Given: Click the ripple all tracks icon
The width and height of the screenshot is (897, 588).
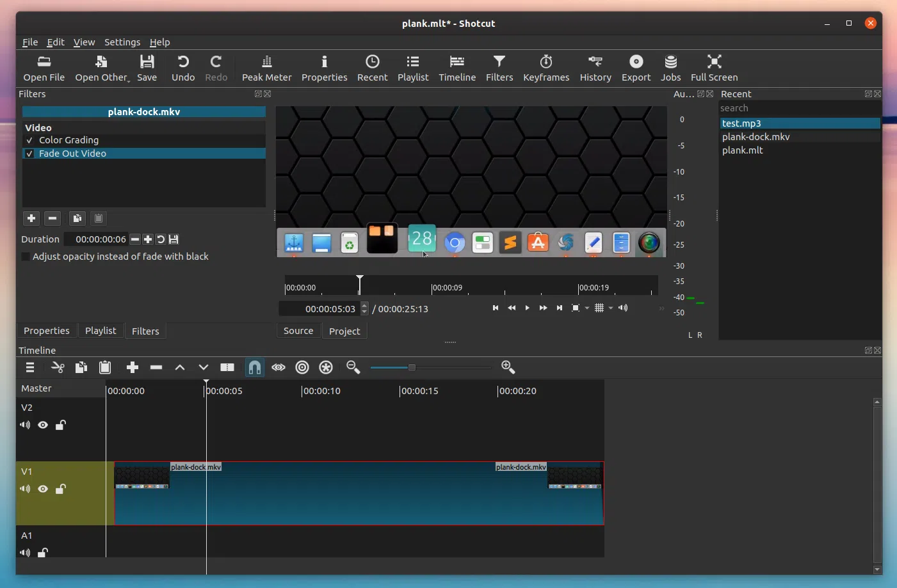Looking at the screenshot, I should click(x=326, y=367).
